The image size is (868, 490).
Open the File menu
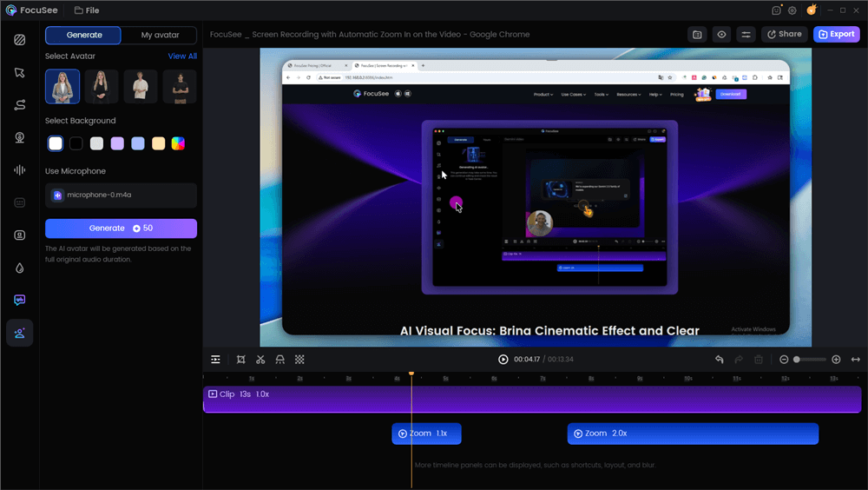tap(85, 10)
